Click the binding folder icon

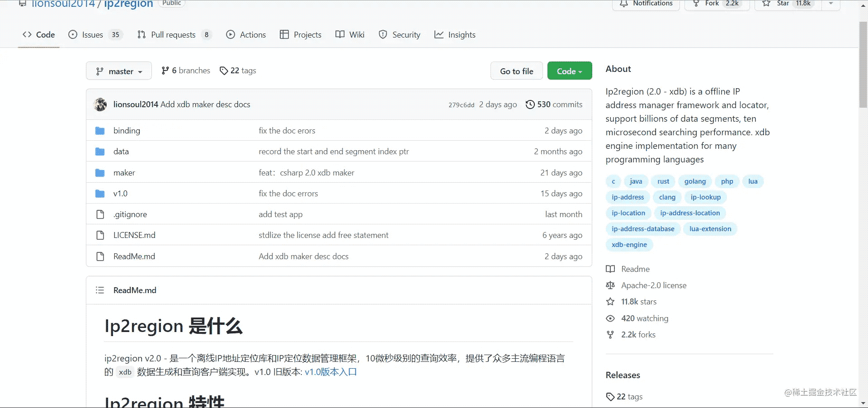pos(100,131)
